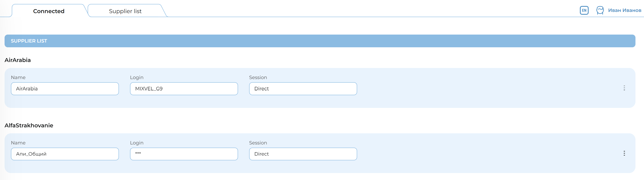The height and width of the screenshot is (180, 644).
Task: Open three-dot menu for AirArabia supplier
Action: (624, 88)
